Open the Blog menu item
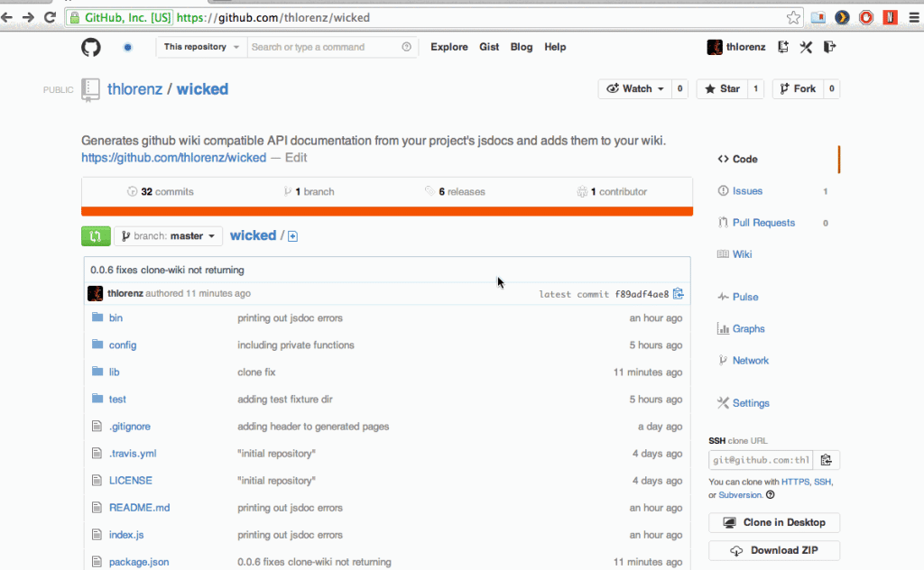Image resolution: width=924 pixels, height=570 pixels. (522, 47)
